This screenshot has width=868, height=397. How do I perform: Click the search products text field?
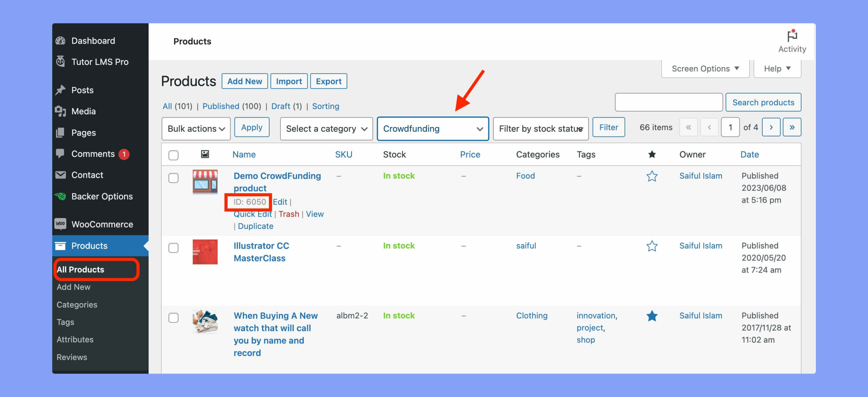669,102
